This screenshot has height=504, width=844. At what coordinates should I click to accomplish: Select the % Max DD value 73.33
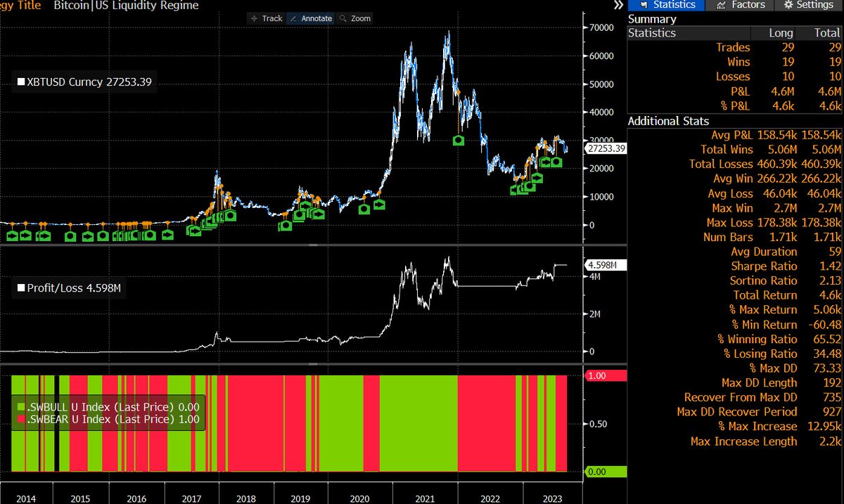pyautogui.click(x=828, y=368)
